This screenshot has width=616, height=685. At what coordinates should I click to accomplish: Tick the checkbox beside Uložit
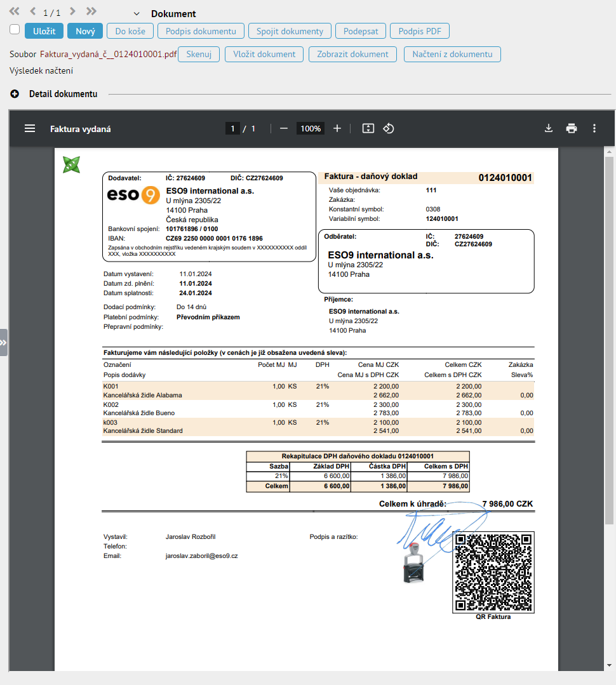15,29
